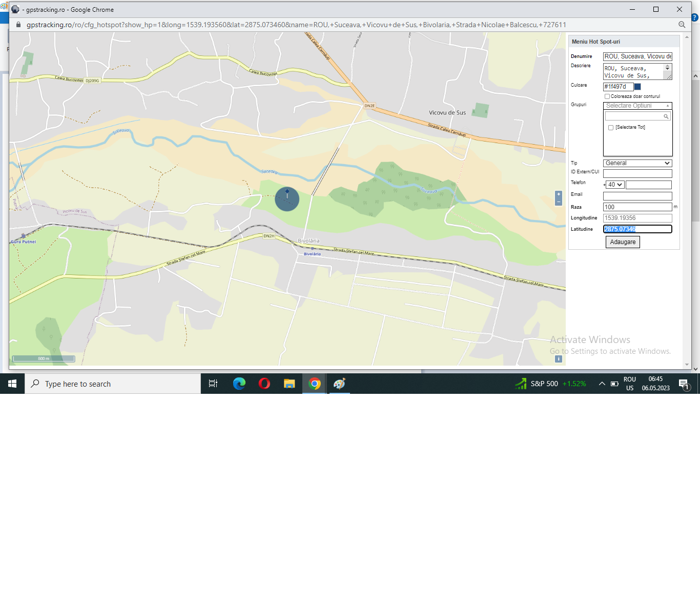700x601 pixels.
Task: Open Microsoft Edge from the taskbar
Action: tap(239, 384)
